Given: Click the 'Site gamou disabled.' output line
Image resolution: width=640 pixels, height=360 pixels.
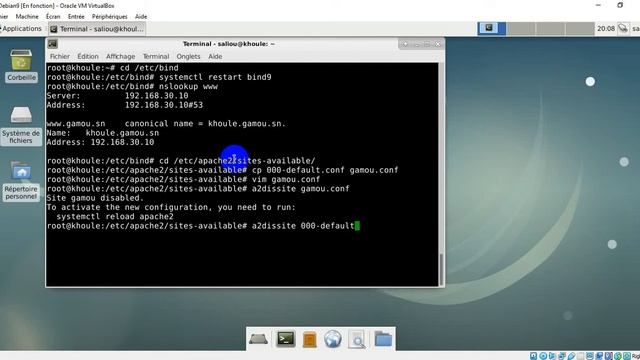Looking at the screenshot, I should [95, 198].
